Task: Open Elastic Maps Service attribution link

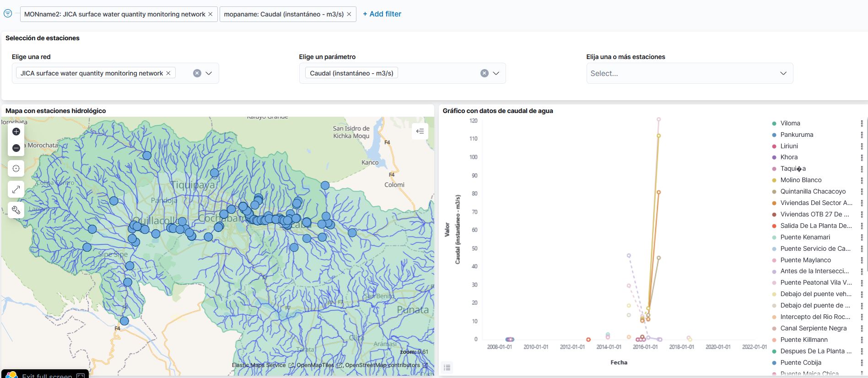Action: pyautogui.click(x=263, y=365)
